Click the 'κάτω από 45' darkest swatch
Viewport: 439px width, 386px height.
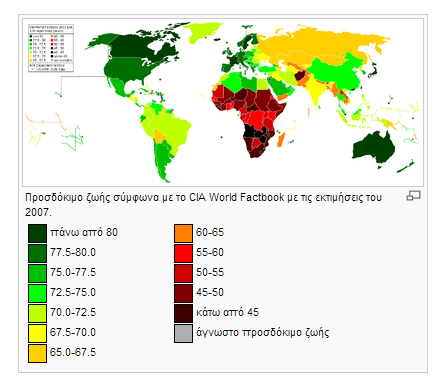click(183, 313)
